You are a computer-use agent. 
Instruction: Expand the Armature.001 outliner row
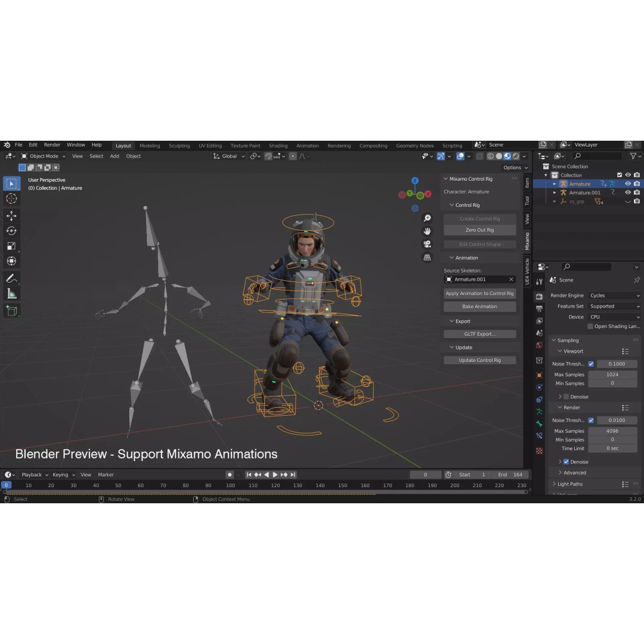click(555, 192)
